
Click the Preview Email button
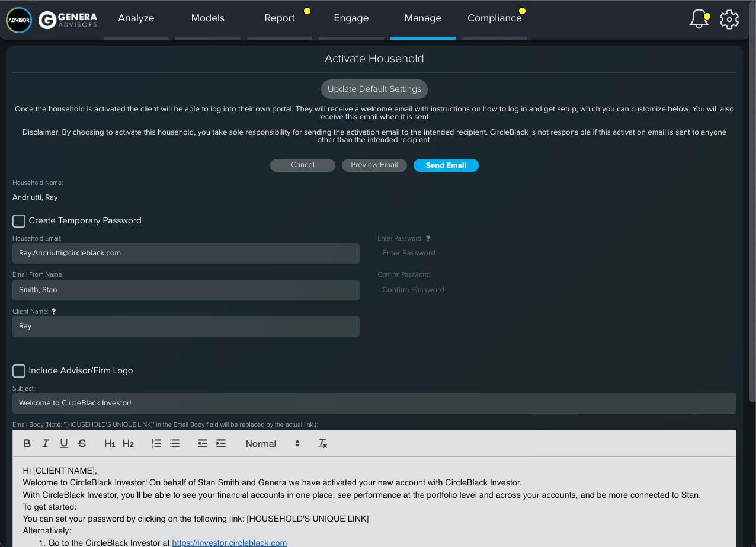coord(374,165)
